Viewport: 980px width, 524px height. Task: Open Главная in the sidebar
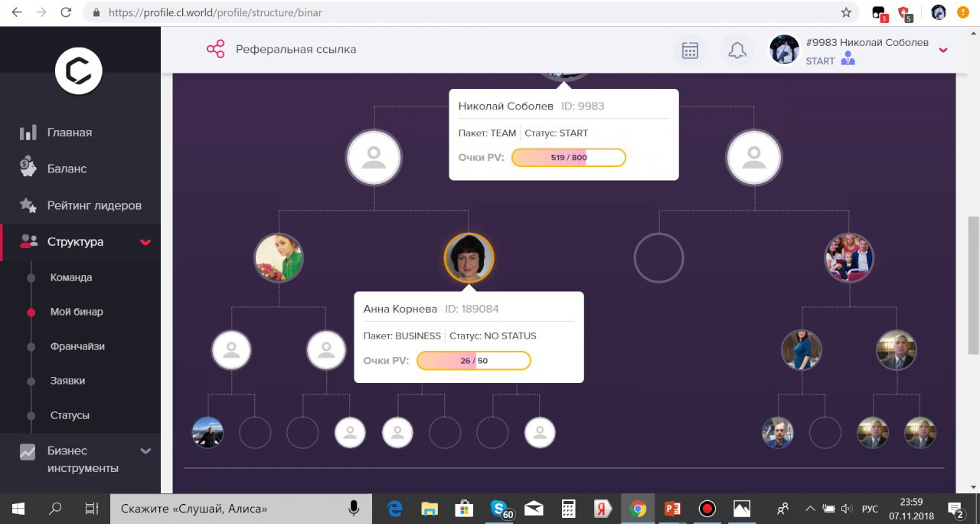tap(70, 133)
